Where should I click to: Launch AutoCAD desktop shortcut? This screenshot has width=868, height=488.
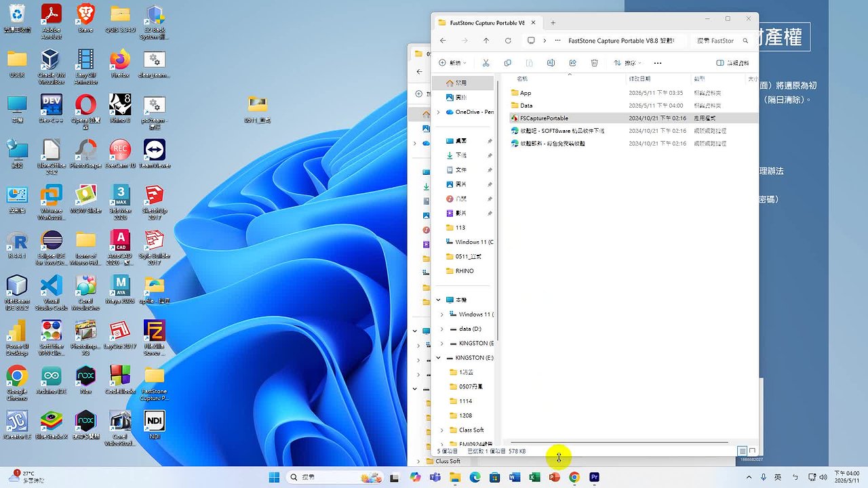click(x=120, y=247)
